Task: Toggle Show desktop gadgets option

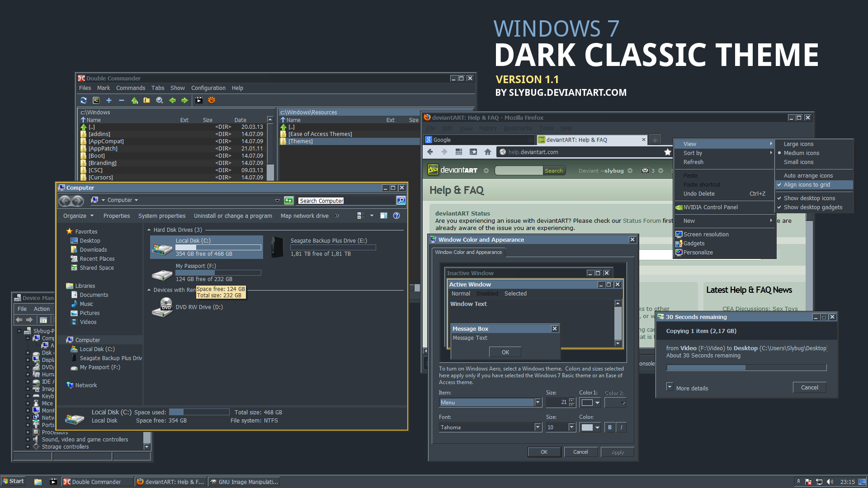Action: (814, 207)
